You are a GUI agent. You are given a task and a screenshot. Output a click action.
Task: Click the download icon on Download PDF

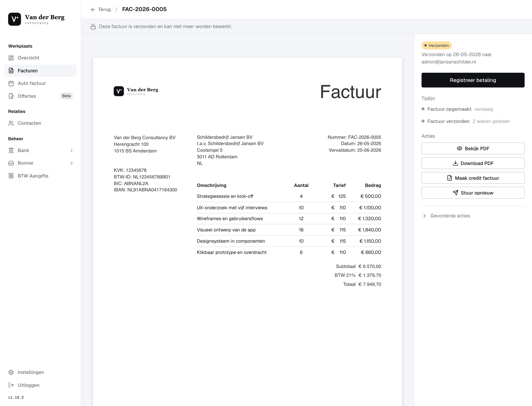coord(455,163)
